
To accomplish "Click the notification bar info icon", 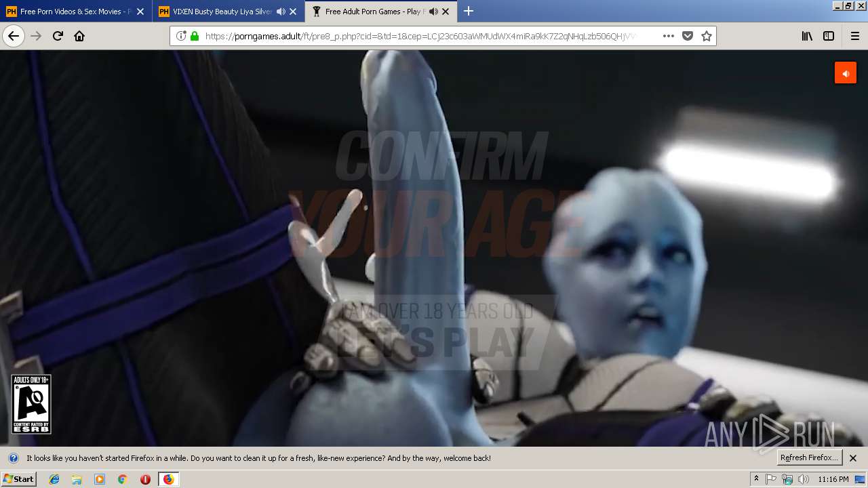I will (14, 457).
